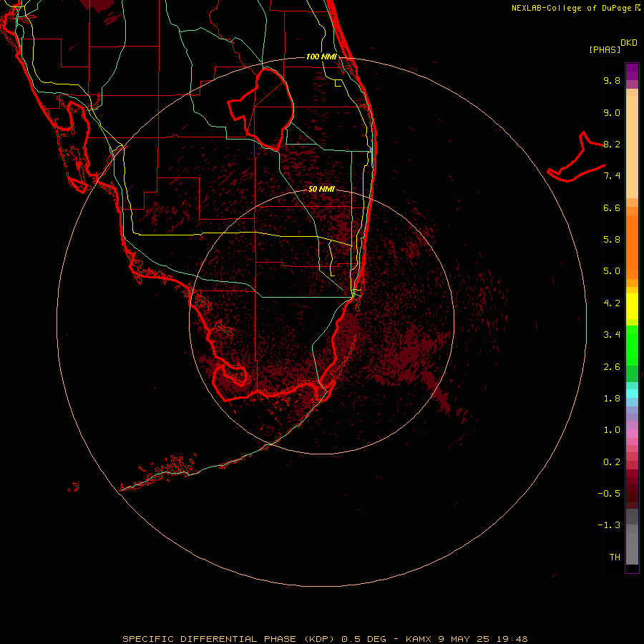644x644 pixels.
Task: Click the 1.0 legend value
Action: pos(612,430)
